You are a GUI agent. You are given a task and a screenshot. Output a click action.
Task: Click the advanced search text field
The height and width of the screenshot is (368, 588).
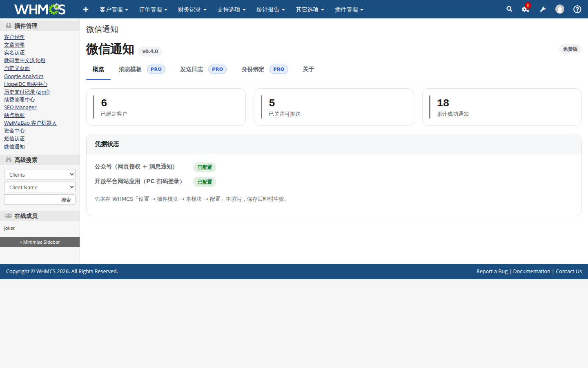[x=31, y=200]
